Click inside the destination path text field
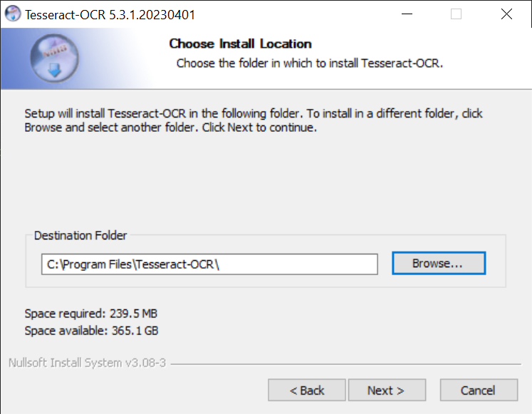The height and width of the screenshot is (414, 532). point(209,264)
